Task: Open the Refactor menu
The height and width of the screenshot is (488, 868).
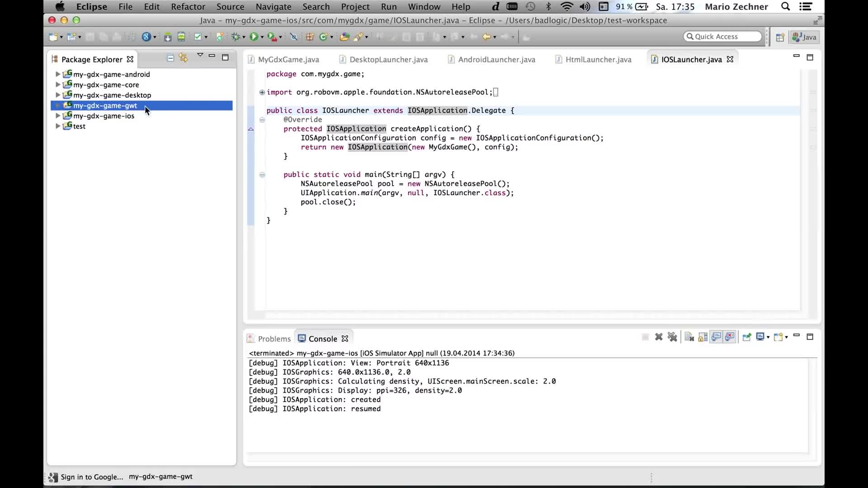Action: 188,7
